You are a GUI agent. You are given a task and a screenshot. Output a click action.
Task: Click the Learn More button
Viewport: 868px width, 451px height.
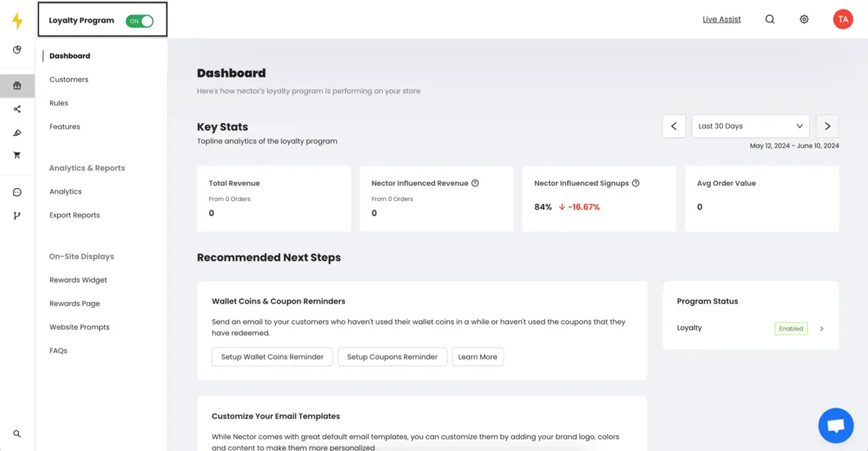click(477, 356)
